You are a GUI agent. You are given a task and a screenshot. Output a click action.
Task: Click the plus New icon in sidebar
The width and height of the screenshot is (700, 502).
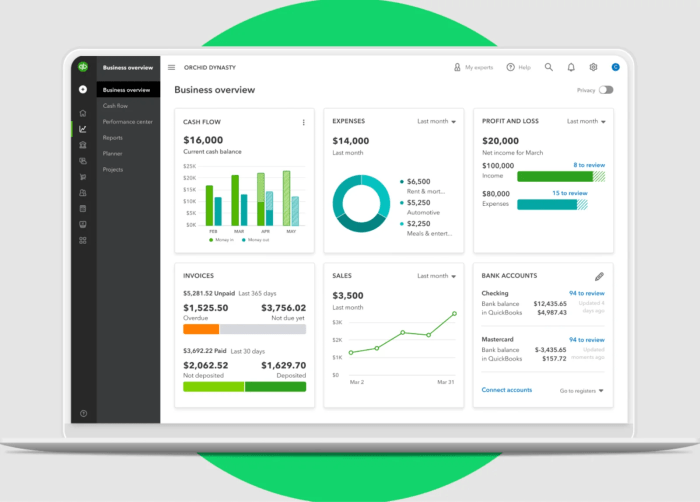pyautogui.click(x=83, y=89)
